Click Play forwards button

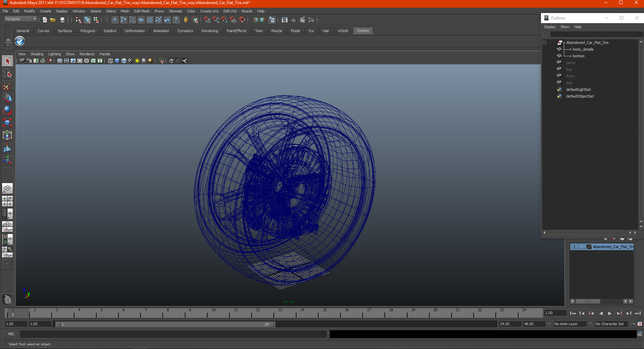tap(610, 313)
